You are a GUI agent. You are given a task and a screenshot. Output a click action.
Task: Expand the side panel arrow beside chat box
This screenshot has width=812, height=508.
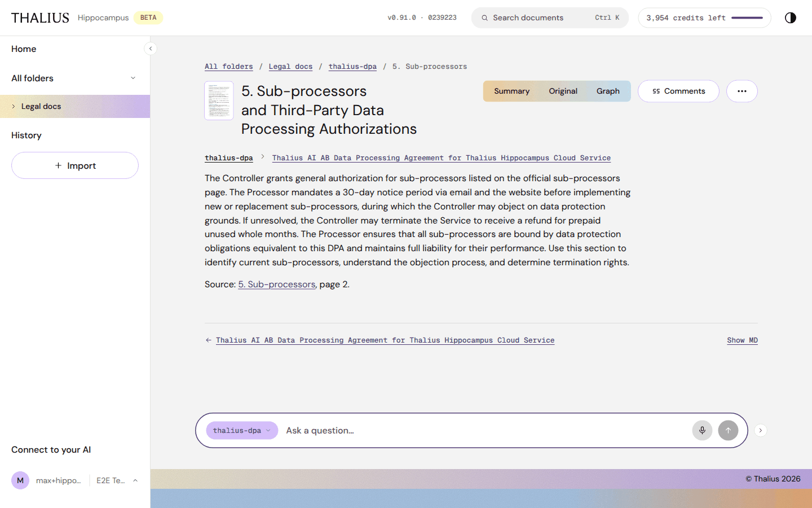click(x=760, y=430)
